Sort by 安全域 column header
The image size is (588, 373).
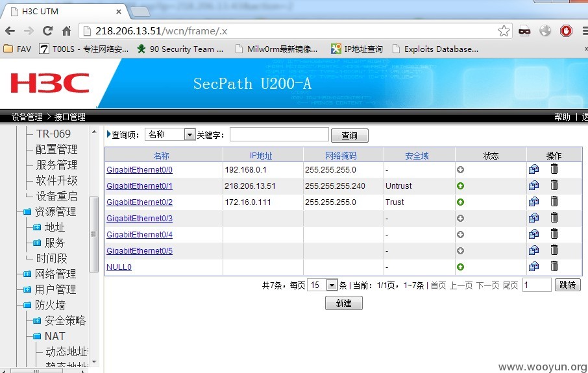point(417,156)
